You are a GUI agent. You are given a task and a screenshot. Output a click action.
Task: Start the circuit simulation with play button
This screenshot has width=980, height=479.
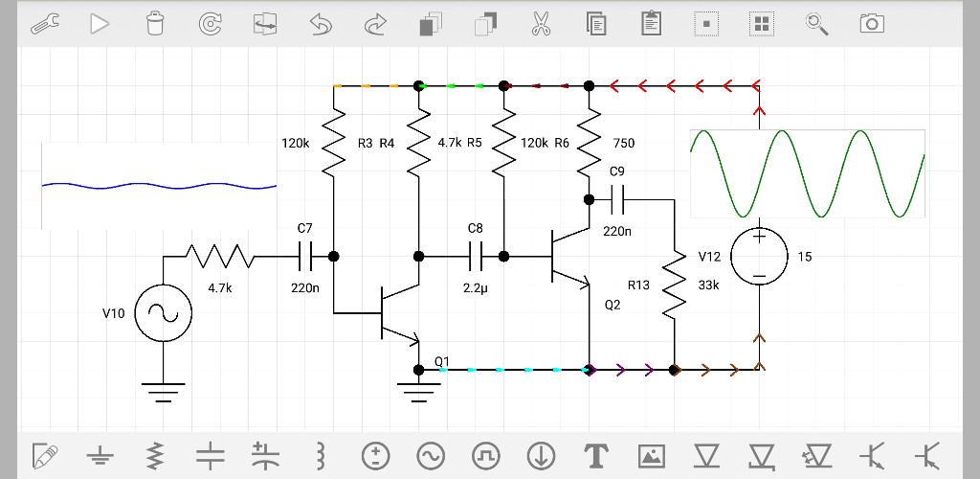pos(100,24)
